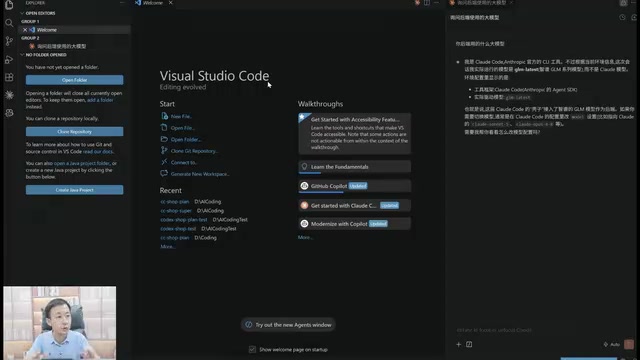Start a new Claude chat session icon
This screenshot has width=640, height=360.
[x=634, y=18]
